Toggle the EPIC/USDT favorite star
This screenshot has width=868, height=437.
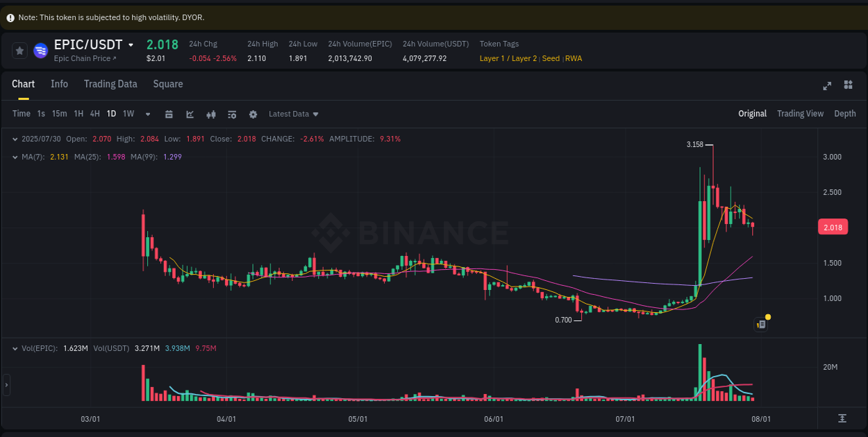point(19,51)
